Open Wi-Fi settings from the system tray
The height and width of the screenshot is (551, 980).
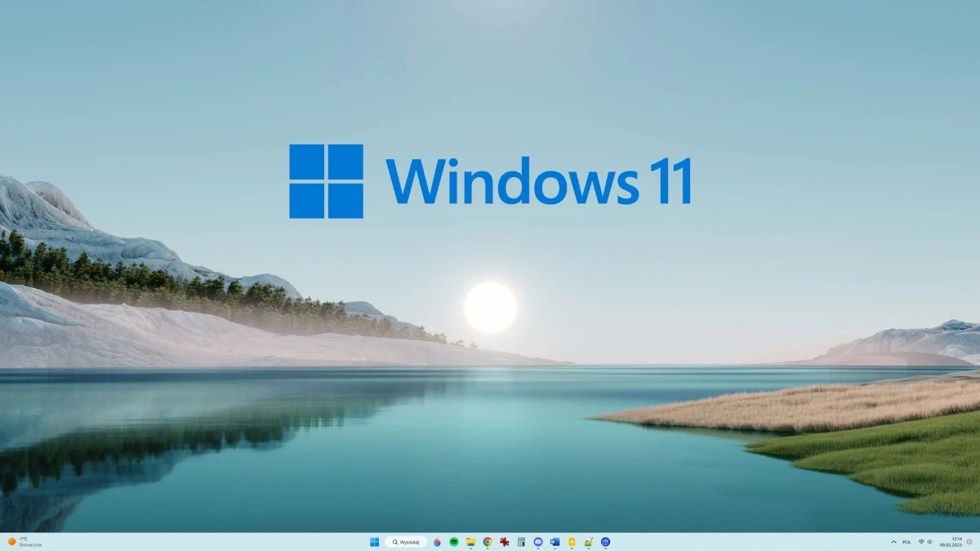click(921, 541)
